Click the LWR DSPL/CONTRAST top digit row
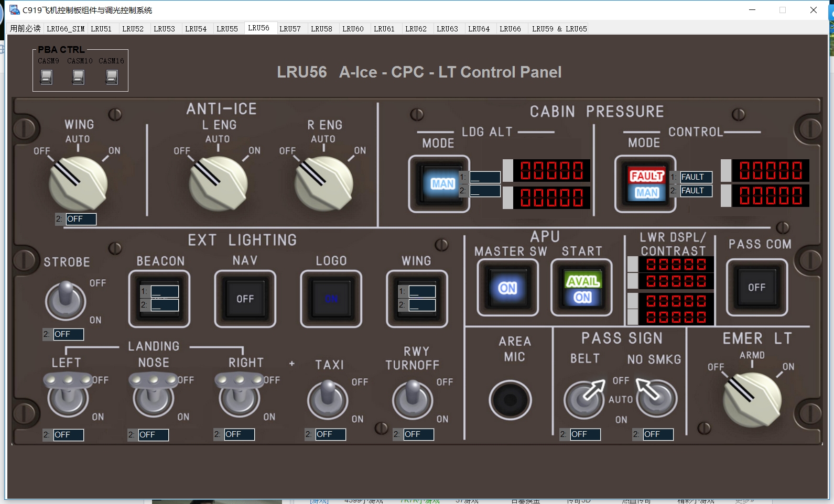Screen dimensions: 834x504 pyautogui.click(x=676, y=265)
